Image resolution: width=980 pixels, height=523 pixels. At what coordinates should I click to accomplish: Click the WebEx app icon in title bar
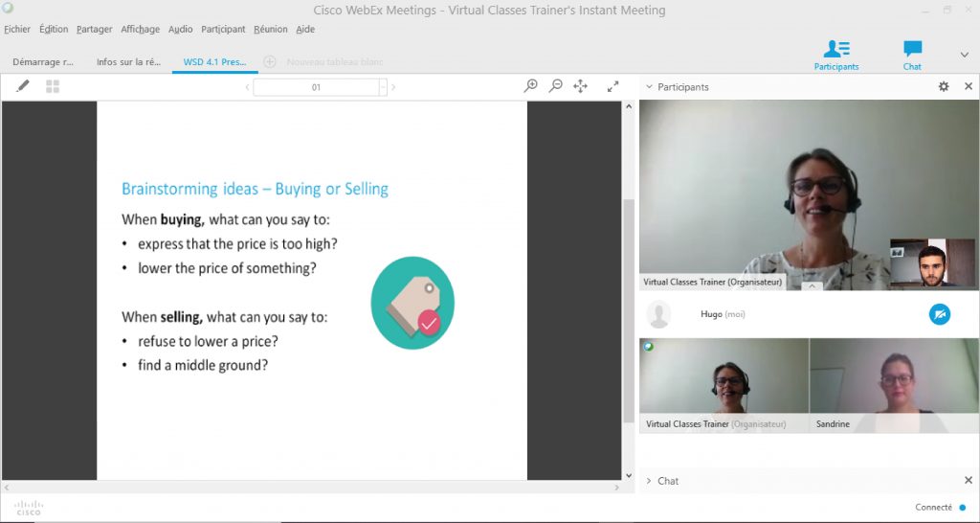coord(8,8)
